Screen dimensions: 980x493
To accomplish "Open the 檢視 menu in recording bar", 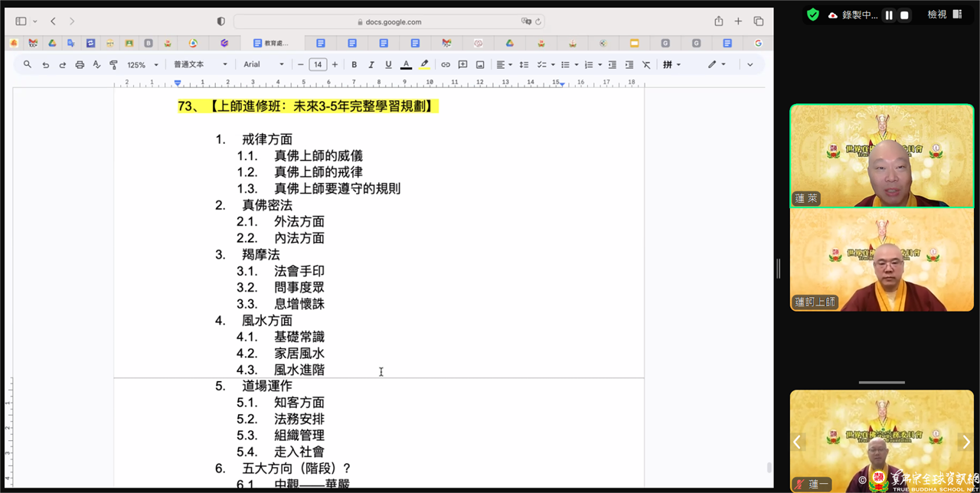I will pyautogui.click(x=936, y=15).
